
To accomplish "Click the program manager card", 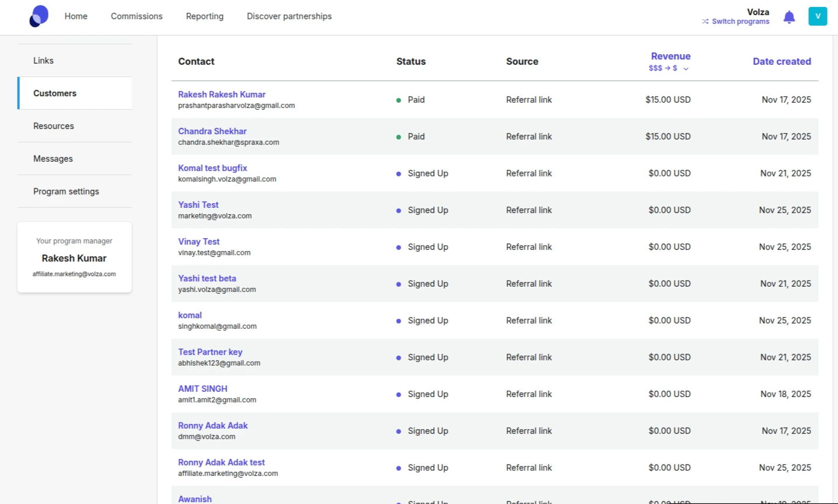I will tap(74, 257).
